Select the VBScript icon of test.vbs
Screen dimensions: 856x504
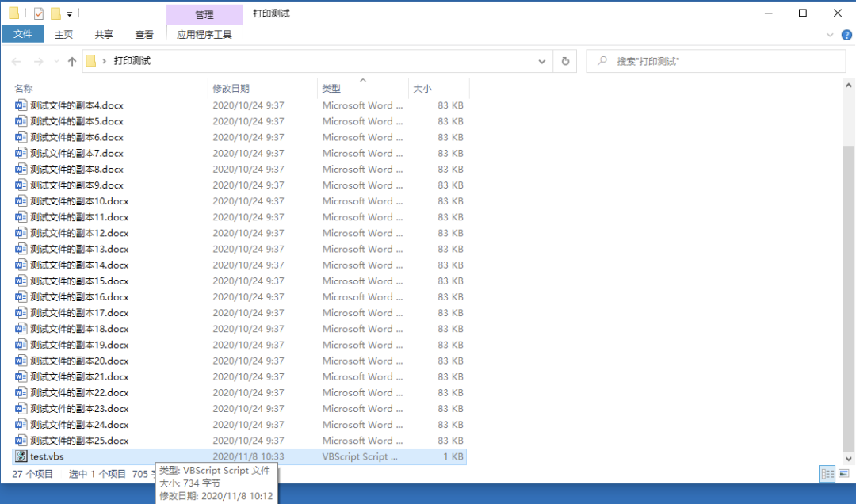[21, 456]
